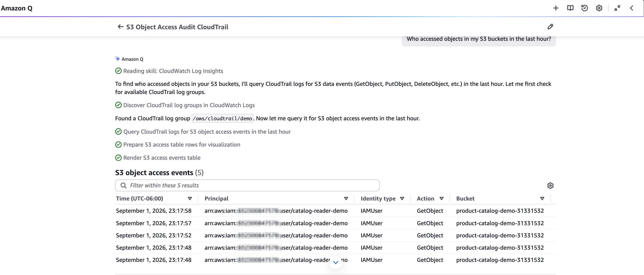Sort by Bucket column arrow
644x275 pixels.
pyautogui.click(x=542, y=199)
